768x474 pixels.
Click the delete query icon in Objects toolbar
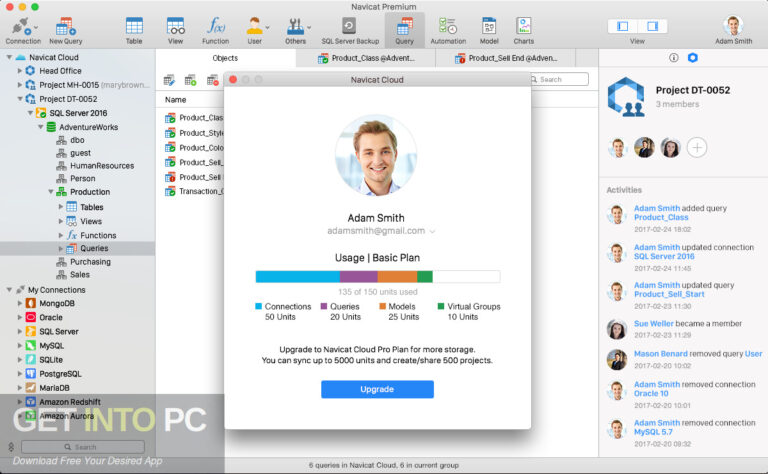click(212, 80)
